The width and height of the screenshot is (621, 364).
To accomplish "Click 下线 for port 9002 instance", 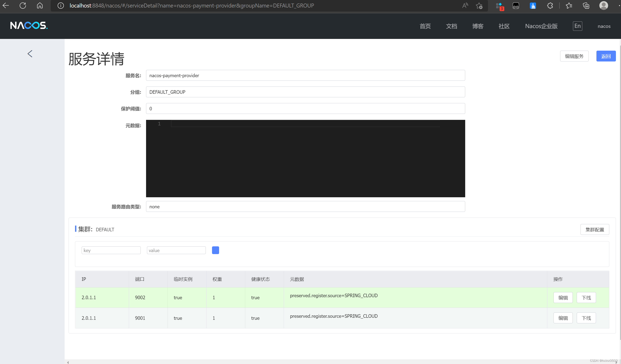I will point(586,297).
